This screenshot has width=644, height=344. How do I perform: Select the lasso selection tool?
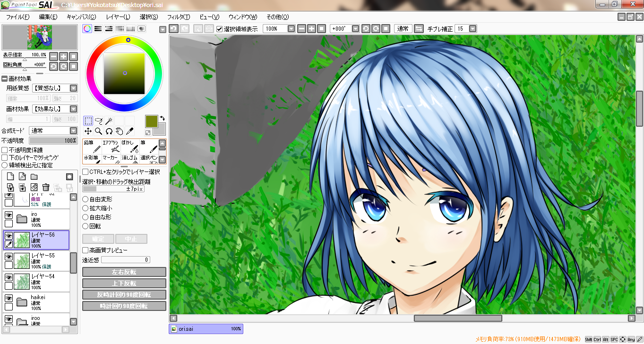coord(99,120)
